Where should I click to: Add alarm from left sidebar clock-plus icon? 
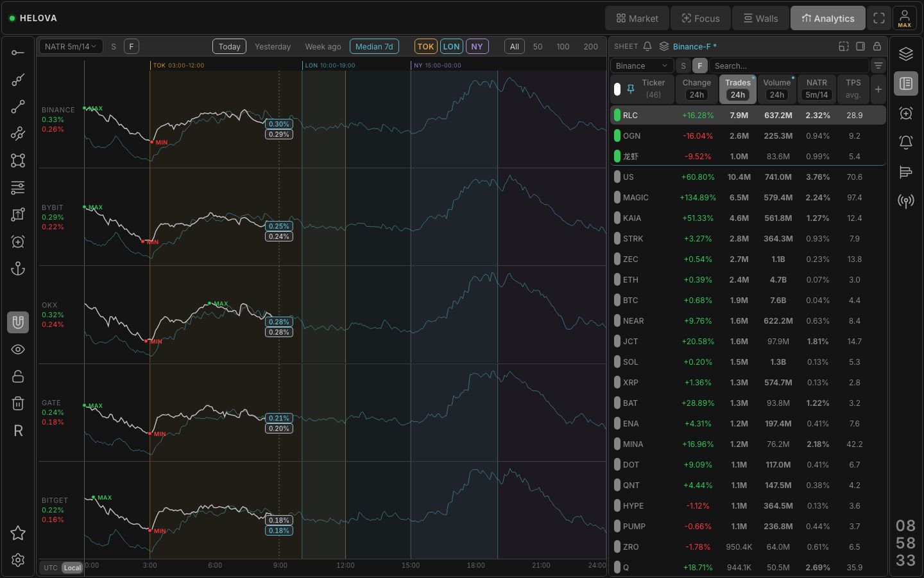pos(18,241)
